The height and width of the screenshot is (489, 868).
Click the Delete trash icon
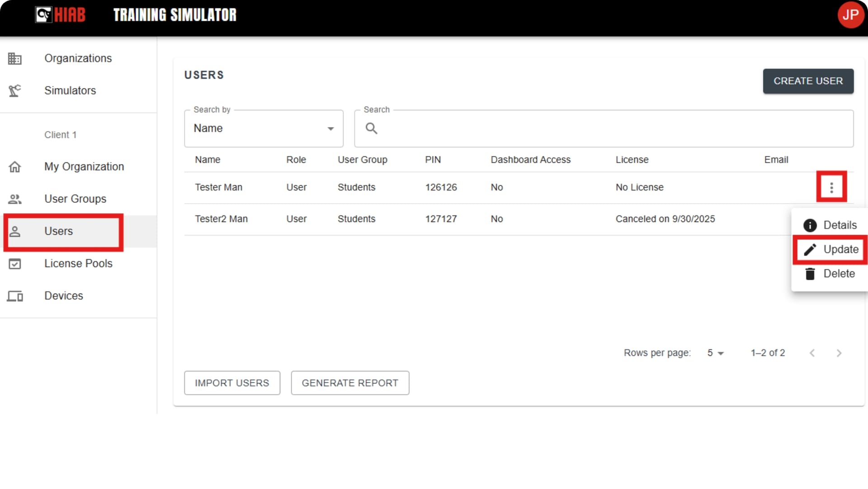(810, 274)
